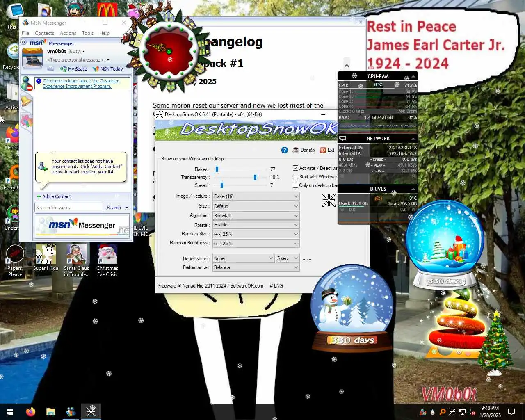Open Super Hilda desktop shortcut
Screen dimensions: 525x420
(46, 258)
